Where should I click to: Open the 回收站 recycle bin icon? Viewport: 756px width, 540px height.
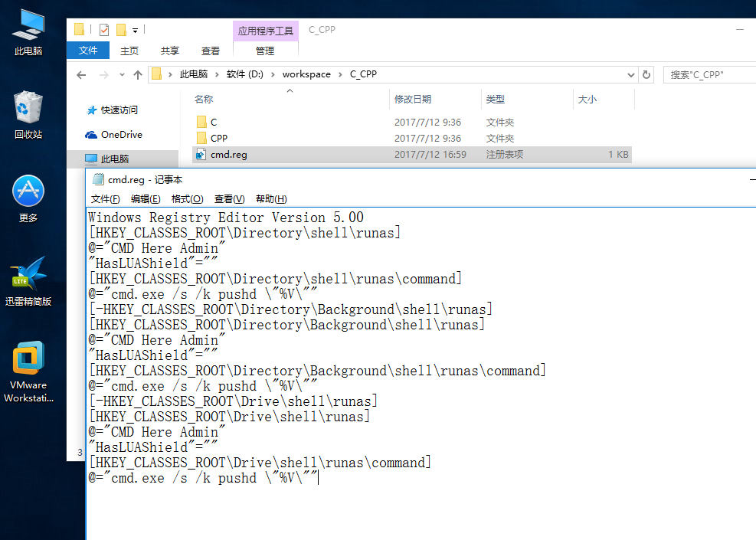tap(28, 115)
